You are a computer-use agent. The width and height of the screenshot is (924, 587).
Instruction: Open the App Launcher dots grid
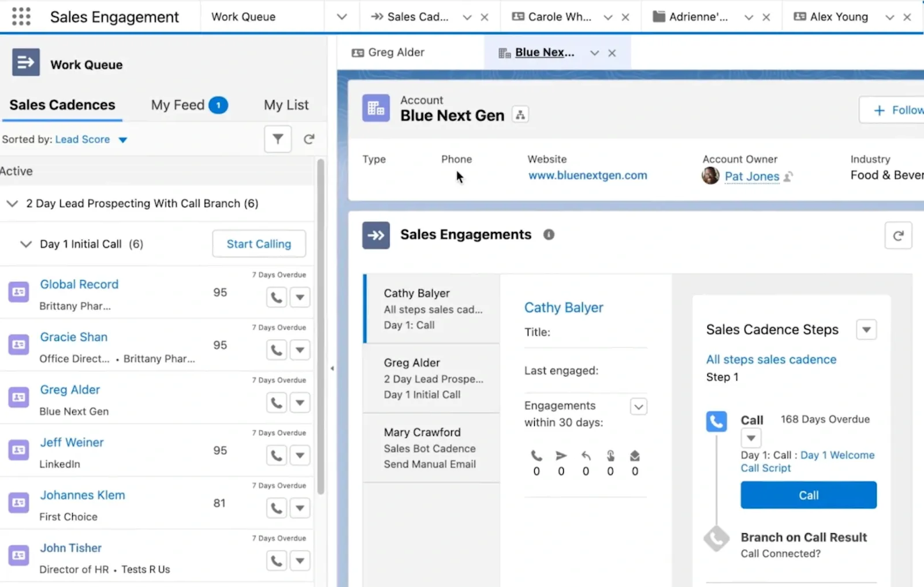(21, 16)
